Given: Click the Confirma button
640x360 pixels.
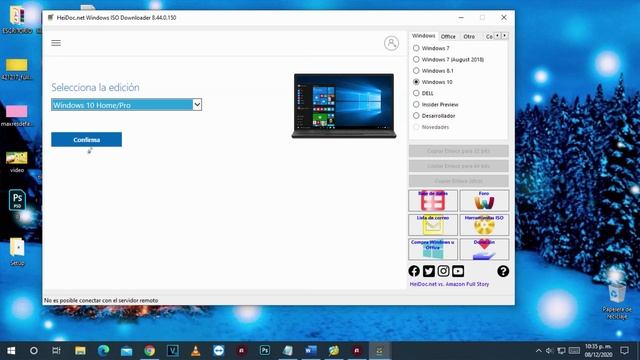Looking at the screenshot, I should pyautogui.click(x=87, y=140).
